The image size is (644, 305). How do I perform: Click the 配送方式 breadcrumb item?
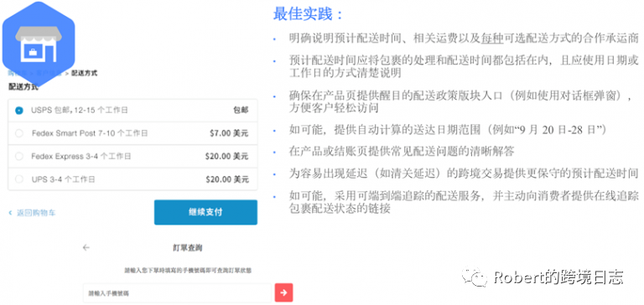point(84,74)
